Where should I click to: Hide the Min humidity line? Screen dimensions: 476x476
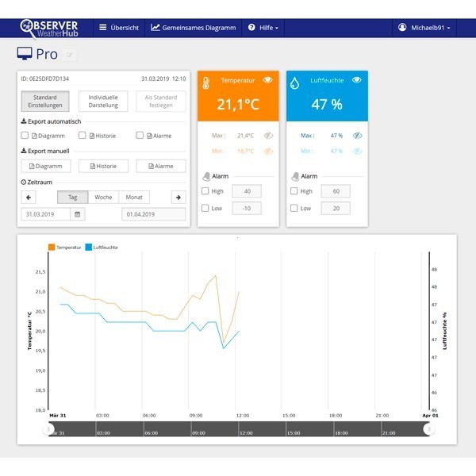[357, 151]
